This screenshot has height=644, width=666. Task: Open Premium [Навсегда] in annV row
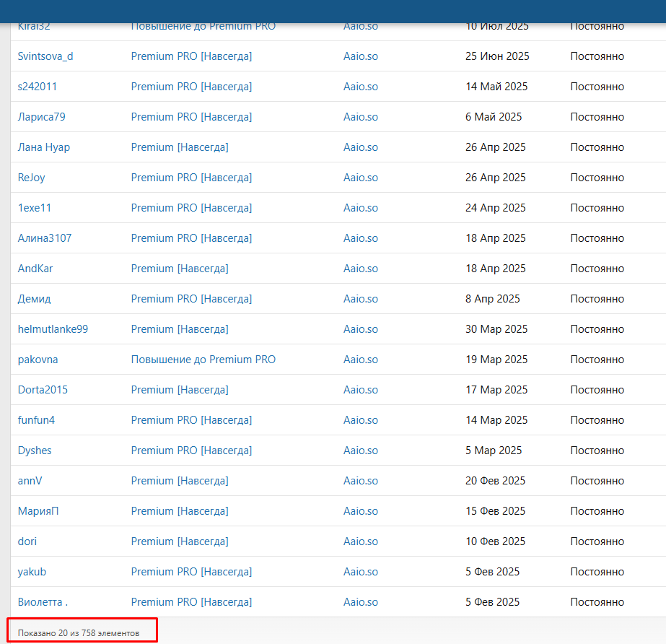coord(180,480)
